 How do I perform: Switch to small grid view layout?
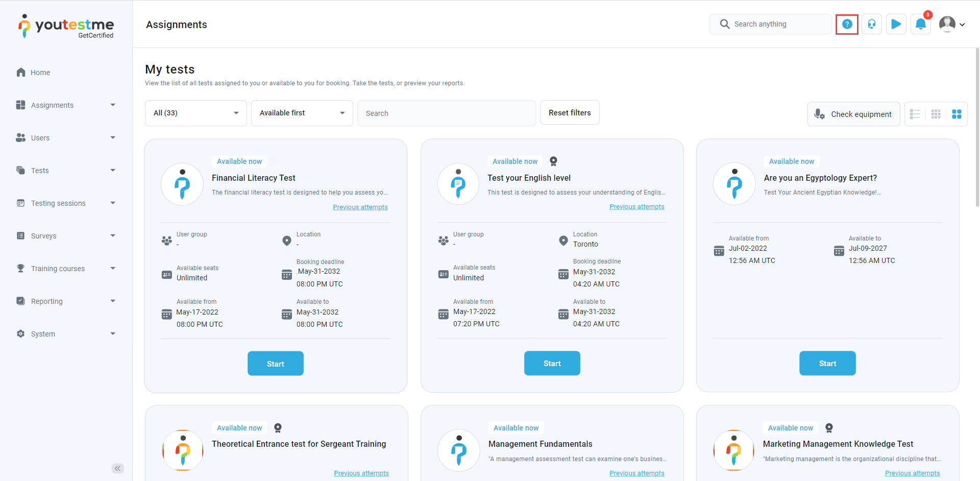click(936, 114)
